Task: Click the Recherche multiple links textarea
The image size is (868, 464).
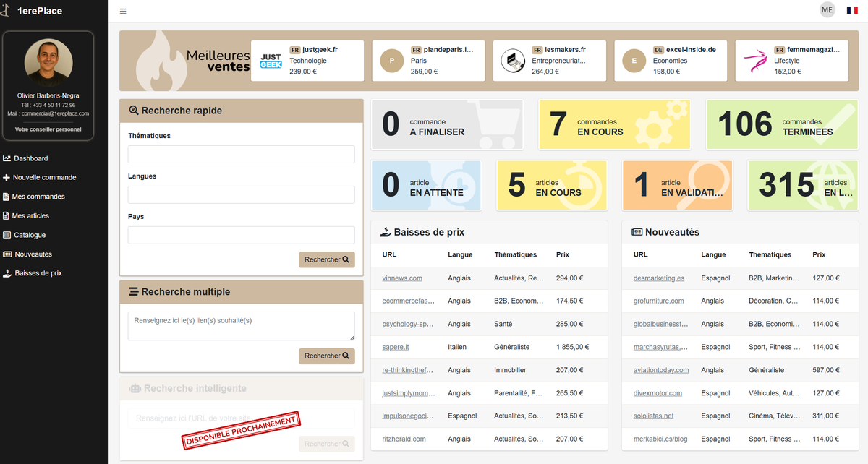Action: pos(242,326)
